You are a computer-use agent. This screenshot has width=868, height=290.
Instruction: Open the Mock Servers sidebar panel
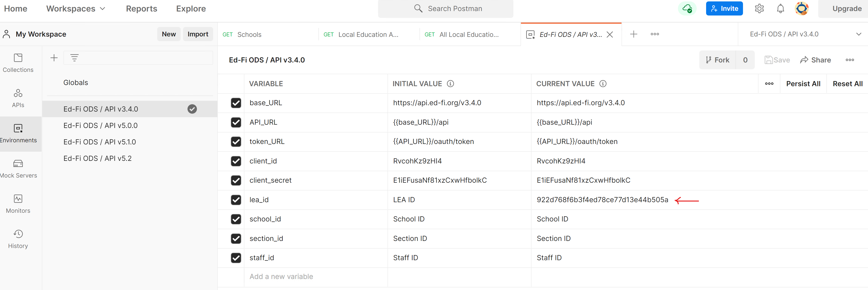click(x=18, y=169)
